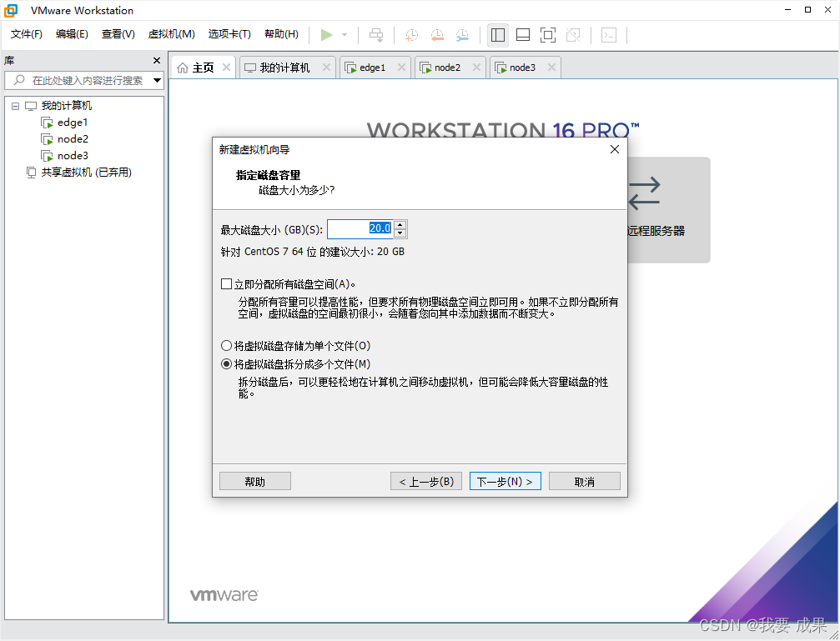Take a snapshot using the clock-plus toolbar icon
This screenshot has height=641, width=840.
point(410,35)
